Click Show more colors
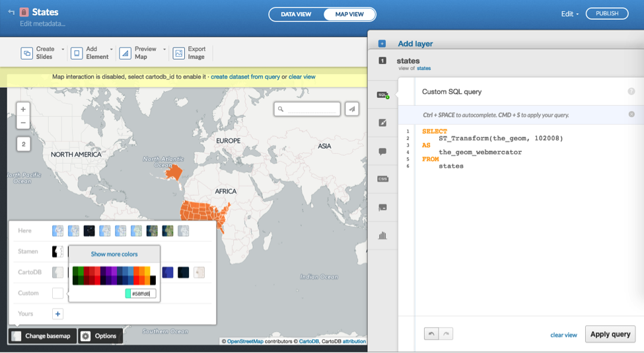The width and height of the screenshot is (644, 353). [x=114, y=254]
